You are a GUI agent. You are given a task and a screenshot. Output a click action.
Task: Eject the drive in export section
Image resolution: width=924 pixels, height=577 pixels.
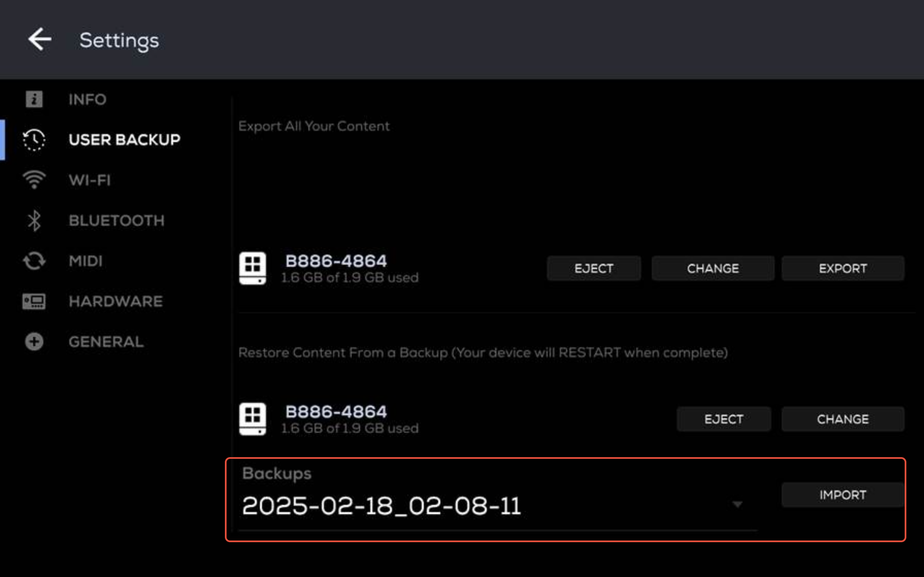tap(593, 269)
